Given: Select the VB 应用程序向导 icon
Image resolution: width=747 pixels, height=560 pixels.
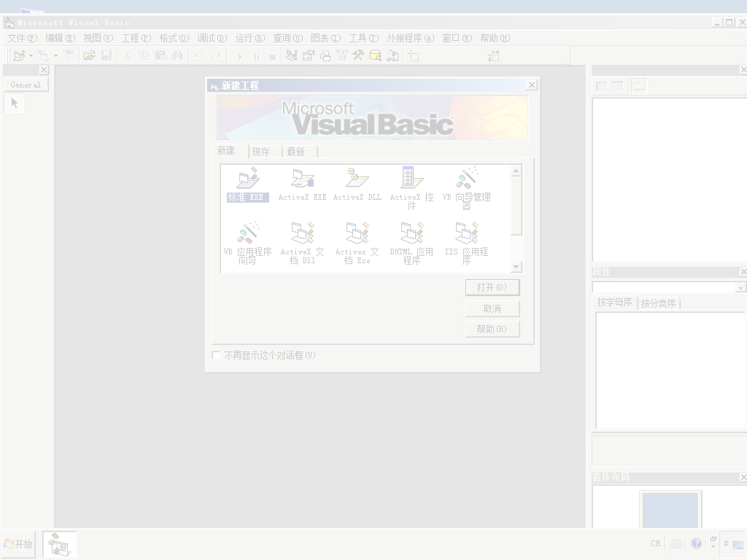Looking at the screenshot, I should point(248,243).
